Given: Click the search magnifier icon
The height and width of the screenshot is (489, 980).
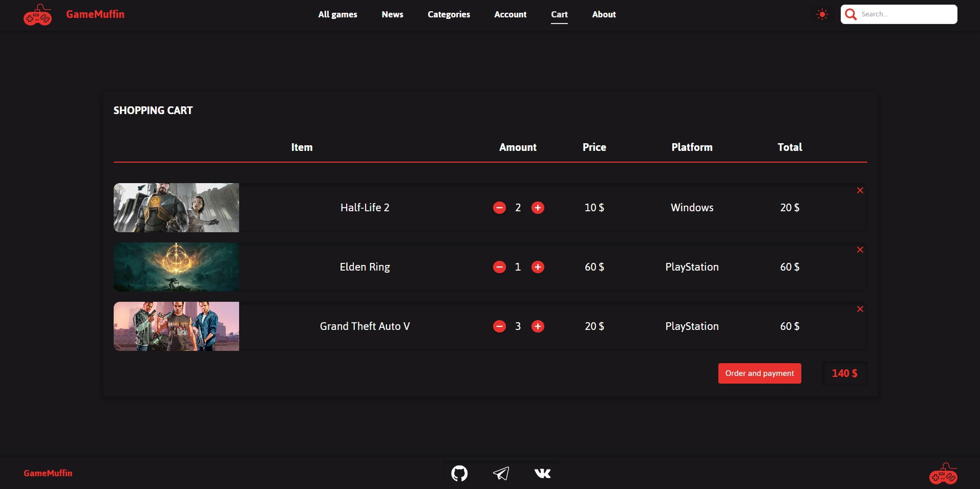Looking at the screenshot, I should point(851,14).
